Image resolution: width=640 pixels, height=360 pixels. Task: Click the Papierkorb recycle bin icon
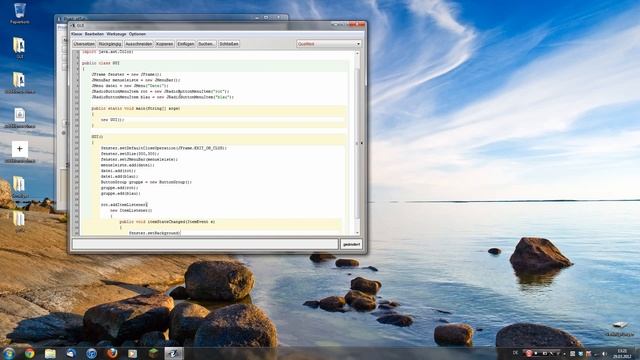pos(19,13)
